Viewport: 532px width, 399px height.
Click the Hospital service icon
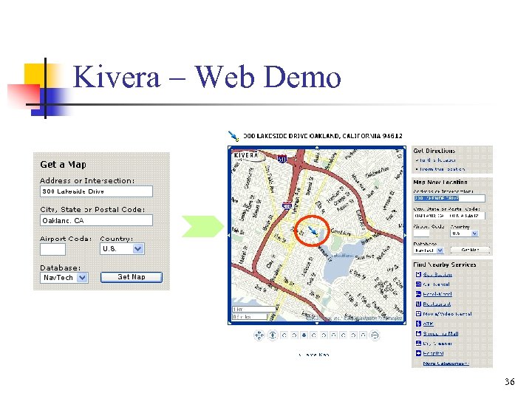[x=418, y=353]
